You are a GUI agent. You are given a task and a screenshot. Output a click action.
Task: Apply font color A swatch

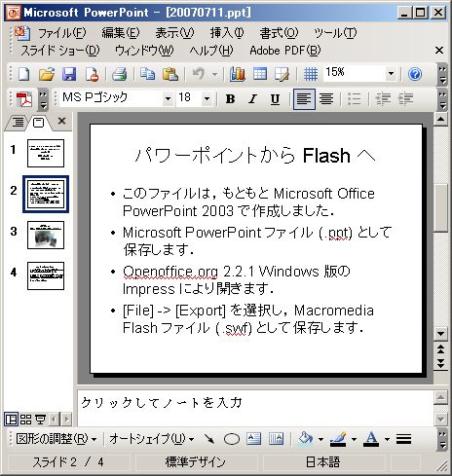pyautogui.click(x=371, y=439)
